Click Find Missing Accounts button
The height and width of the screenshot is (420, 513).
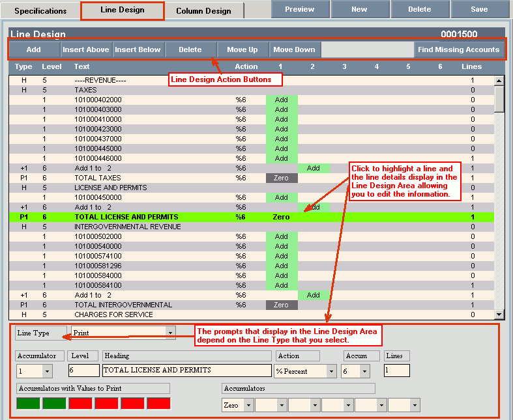(x=459, y=49)
